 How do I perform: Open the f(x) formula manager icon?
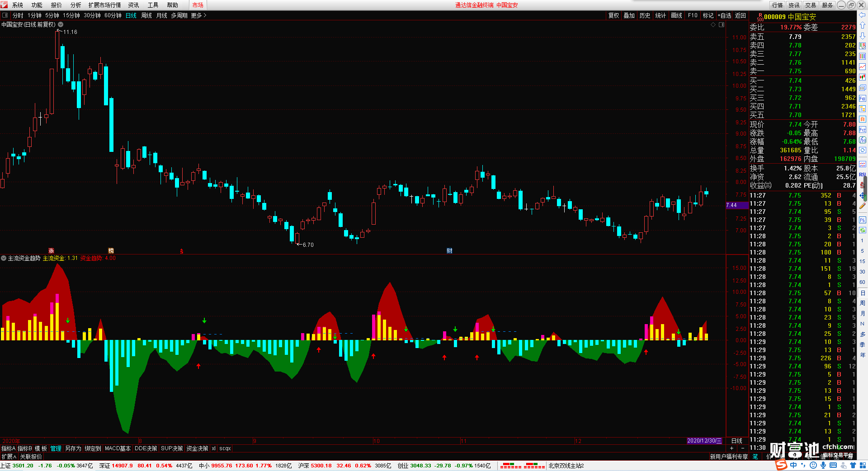point(863,140)
